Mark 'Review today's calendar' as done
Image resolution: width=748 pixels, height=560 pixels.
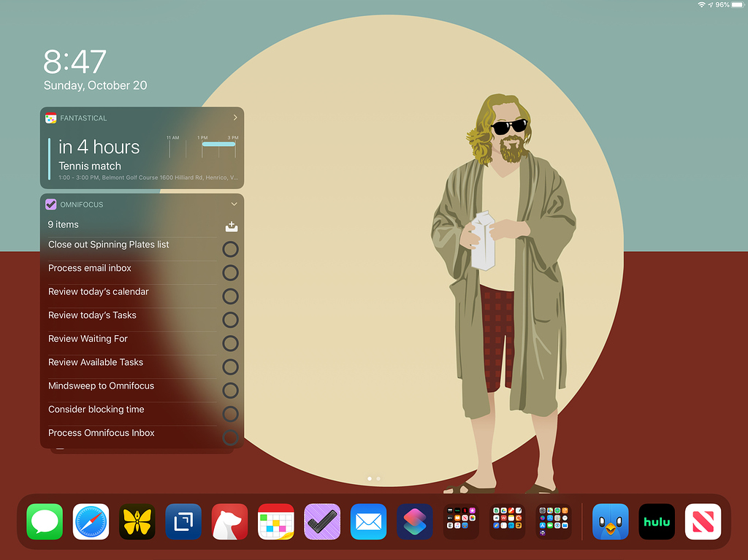coord(230,296)
